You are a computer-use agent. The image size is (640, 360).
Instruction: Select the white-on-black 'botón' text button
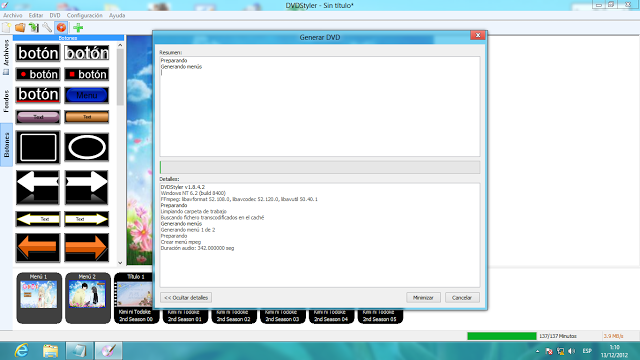pyautogui.click(x=38, y=53)
